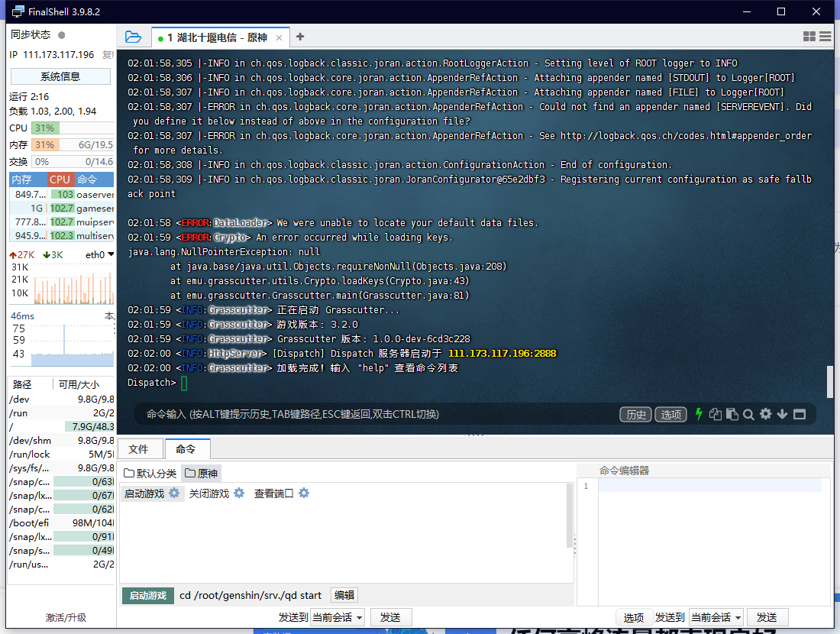The image size is (840, 634).
Task: Click 选项 button under command editor
Action: tap(633, 617)
